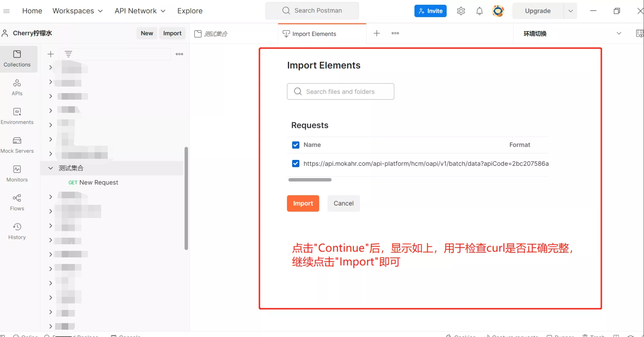Open a new tab with plus
The height and width of the screenshot is (337, 644).
click(x=377, y=33)
